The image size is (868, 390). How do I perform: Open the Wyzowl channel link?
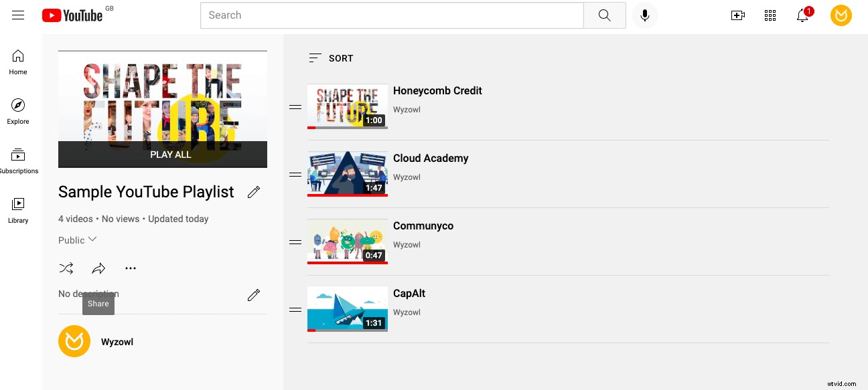pyautogui.click(x=117, y=341)
